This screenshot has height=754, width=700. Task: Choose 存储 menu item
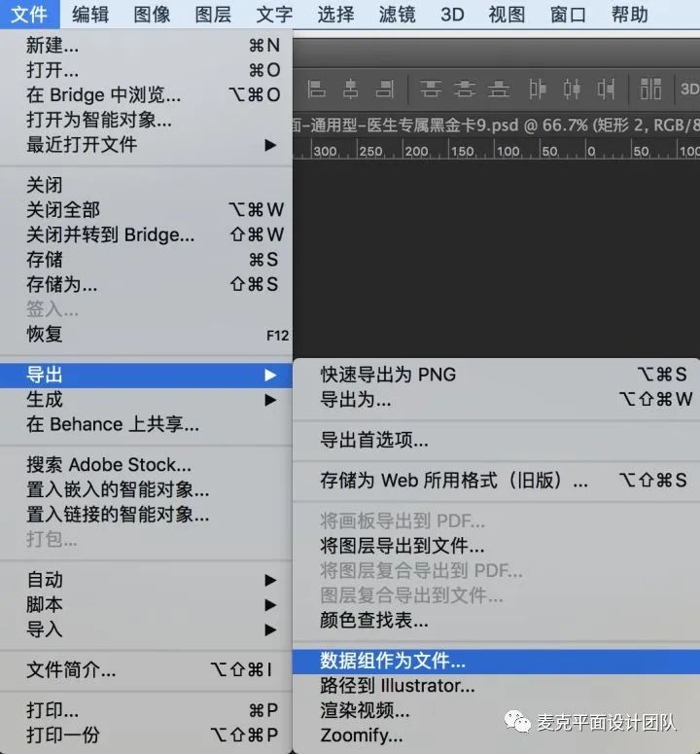click(146, 260)
